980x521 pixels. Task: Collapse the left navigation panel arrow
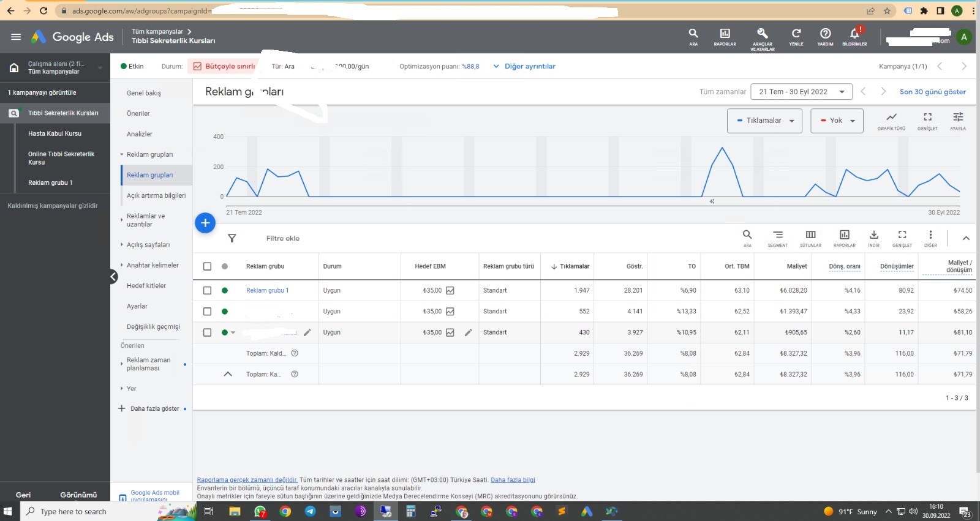(113, 277)
